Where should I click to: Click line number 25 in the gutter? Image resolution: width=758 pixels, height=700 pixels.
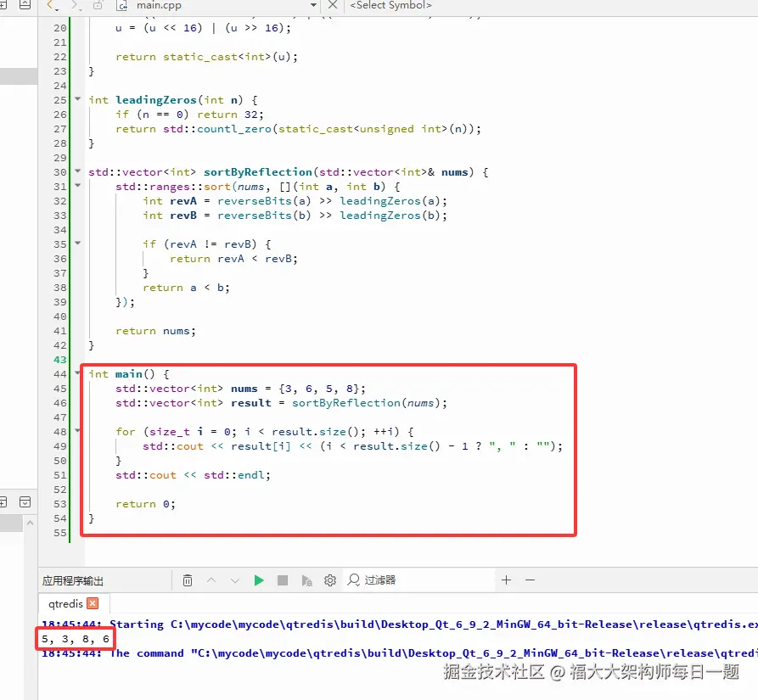click(60, 100)
